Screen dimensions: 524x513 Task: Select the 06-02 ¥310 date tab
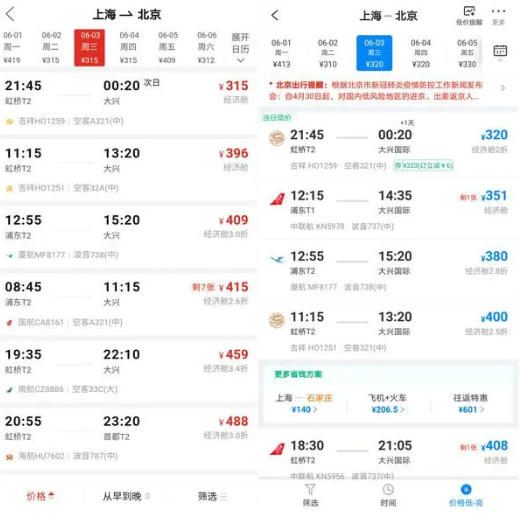click(x=328, y=53)
